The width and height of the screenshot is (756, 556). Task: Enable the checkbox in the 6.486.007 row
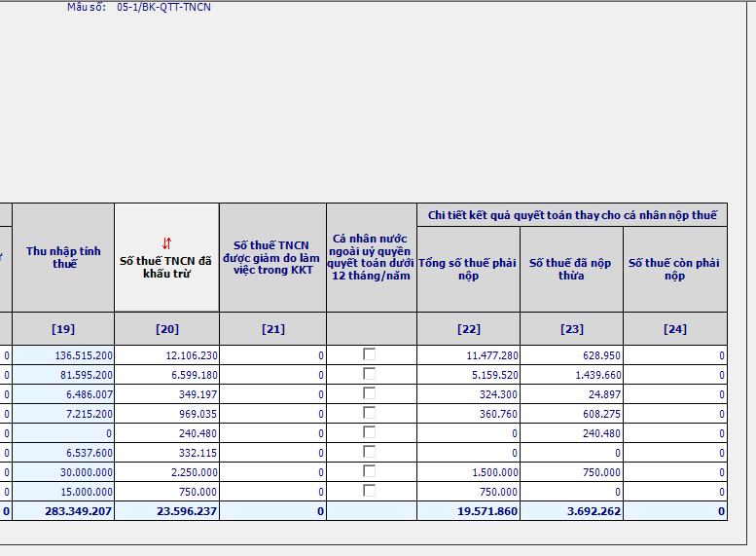point(370,394)
